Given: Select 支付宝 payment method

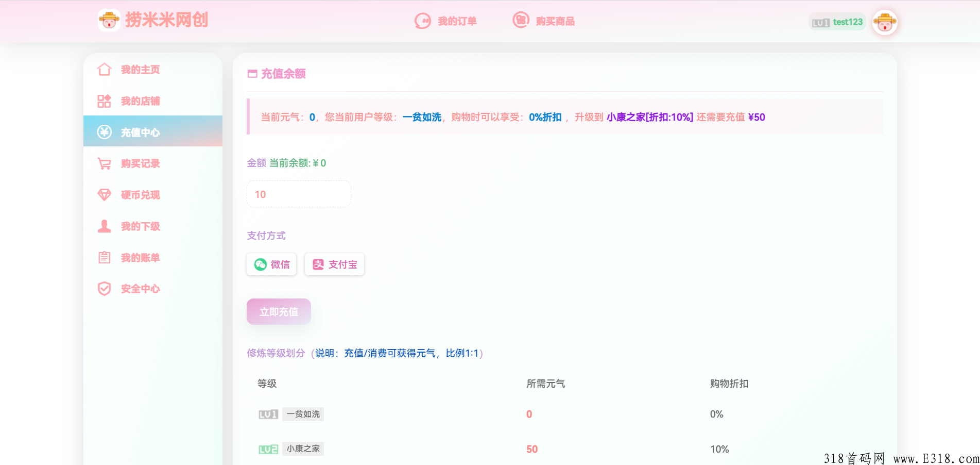Looking at the screenshot, I should pos(334,264).
